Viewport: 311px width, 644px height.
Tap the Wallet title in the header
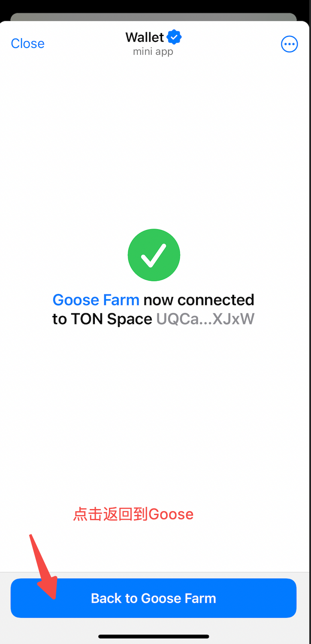(x=145, y=37)
